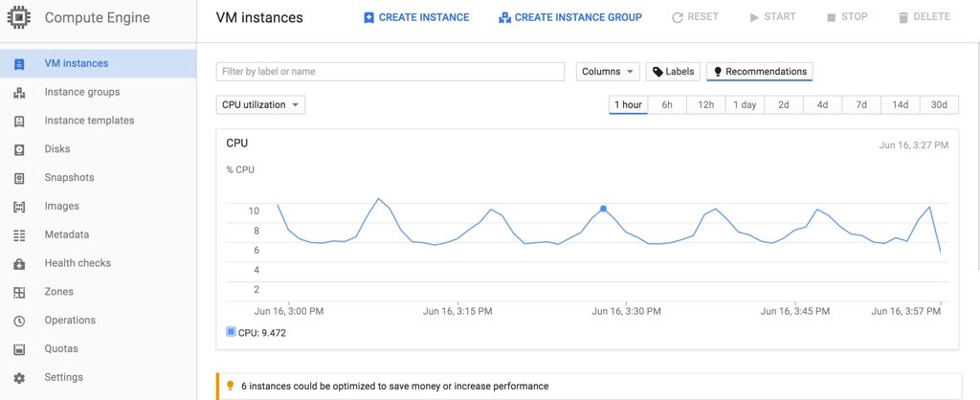The image size is (980, 400).
Task: Click the Disks sidebar icon
Action: 19,149
